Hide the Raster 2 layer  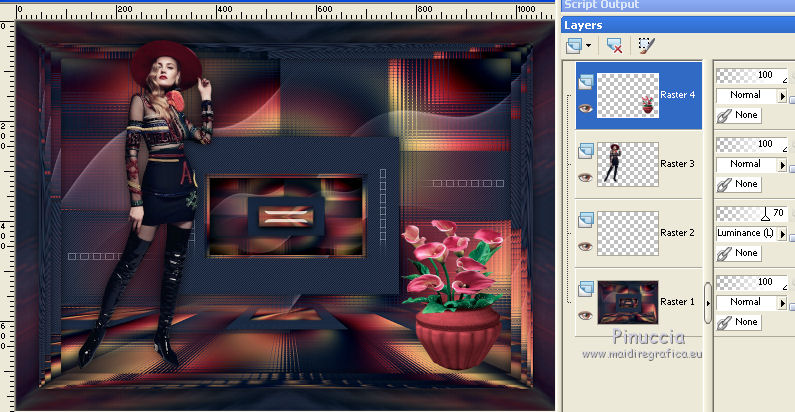(586, 246)
